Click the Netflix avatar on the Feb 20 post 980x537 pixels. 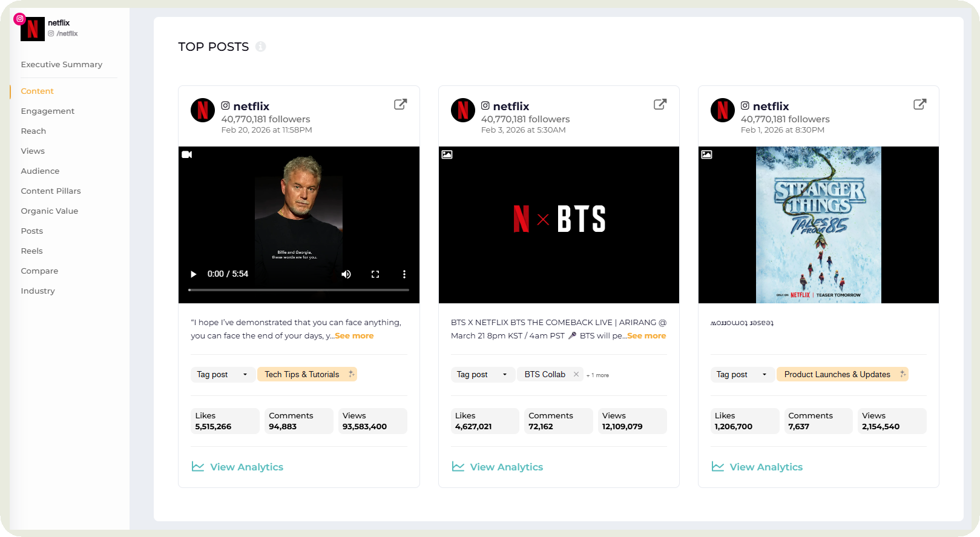(203, 110)
